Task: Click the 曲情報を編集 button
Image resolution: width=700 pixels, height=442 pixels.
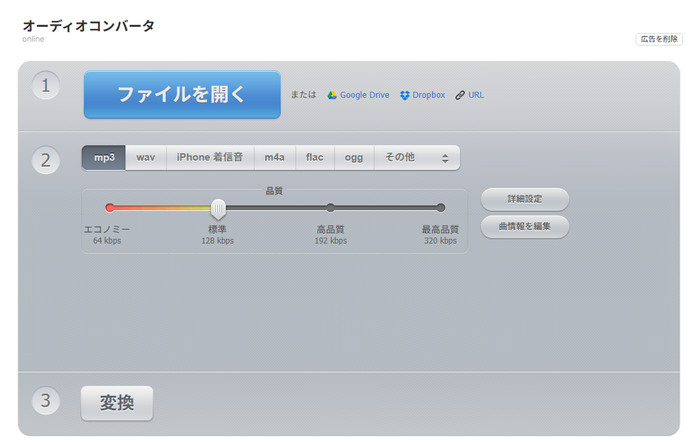Action: tap(525, 226)
